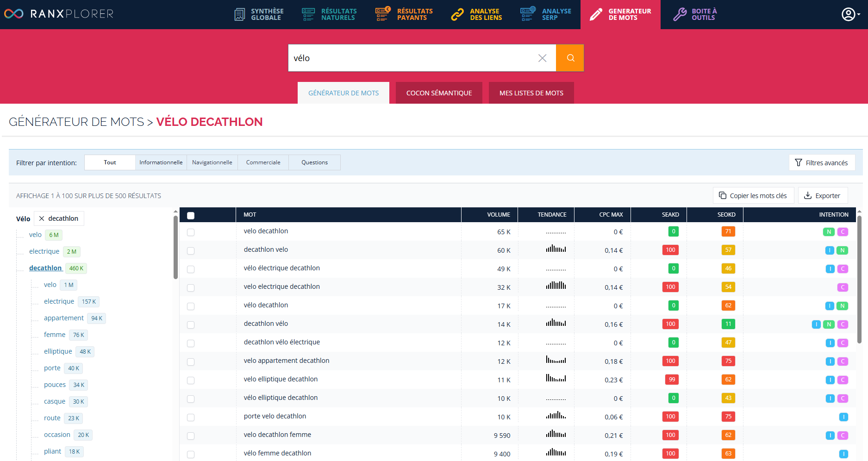Image resolution: width=868 pixels, height=461 pixels.
Task: Filter intention by Navigationnelle
Action: click(x=212, y=162)
